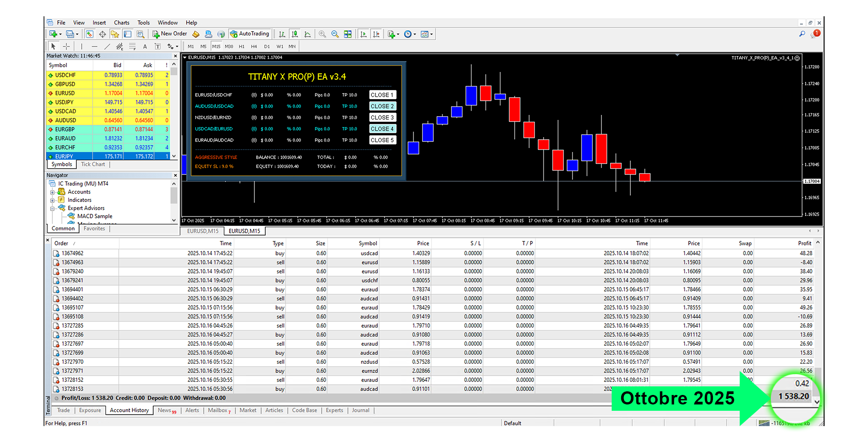Open the Strategy Tester icon
This screenshot has height=442, width=868.
pos(141,34)
